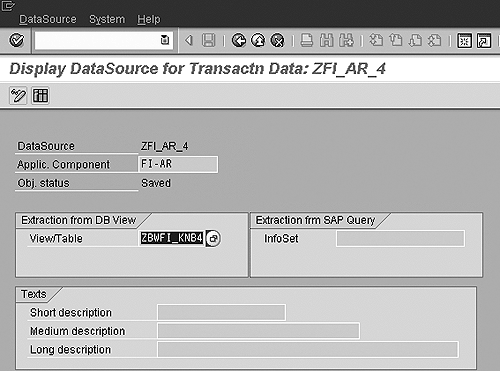Image resolution: width=500 pixels, height=371 pixels.
Task: Open the View/Table value help button
Action: coord(213,238)
